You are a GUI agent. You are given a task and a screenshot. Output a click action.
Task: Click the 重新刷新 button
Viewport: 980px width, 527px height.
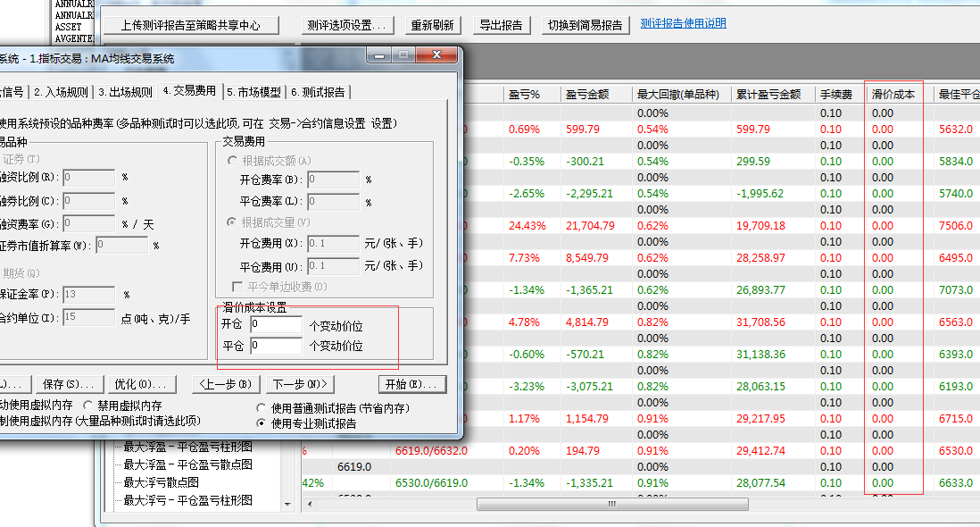[x=432, y=25]
